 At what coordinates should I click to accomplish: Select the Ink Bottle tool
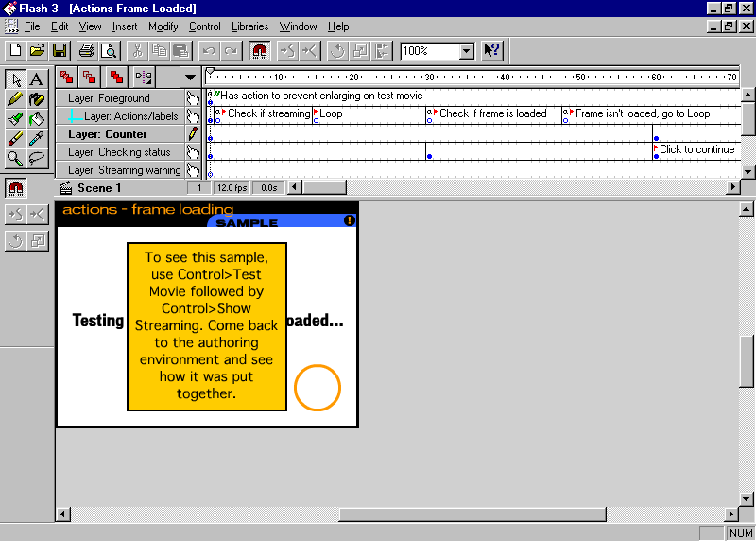pyautogui.click(x=37, y=99)
